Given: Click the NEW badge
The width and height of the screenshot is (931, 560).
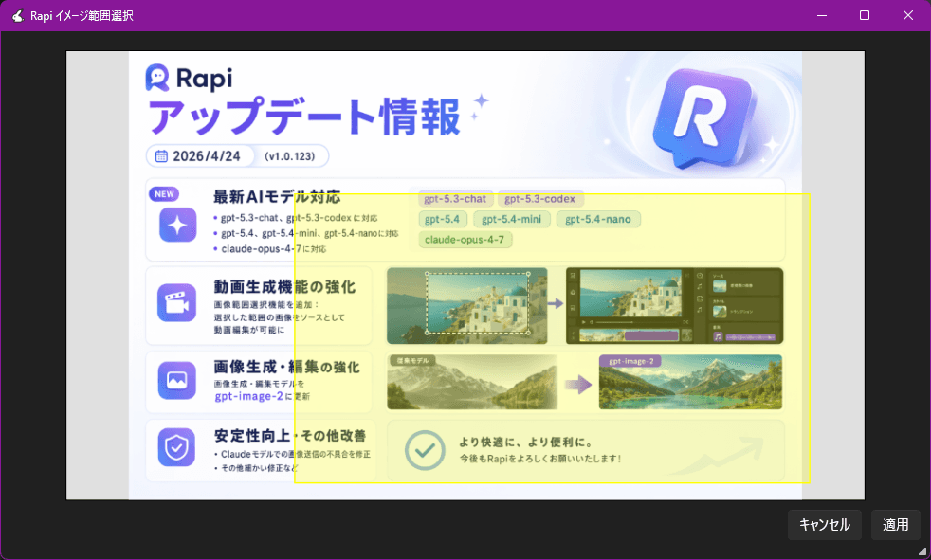Looking at the screenshot, I should coord(165,193).
